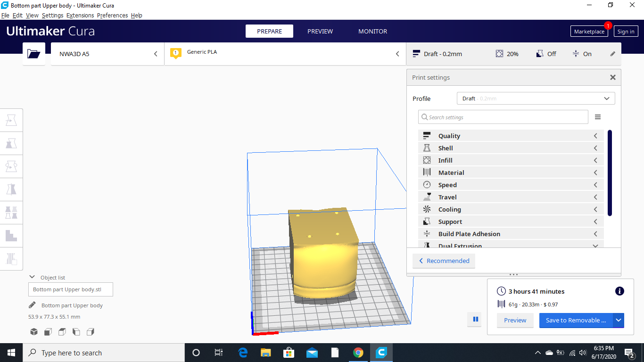Select the Scale tool
Viewport: 644px width, 362px height.
[11, 143]
